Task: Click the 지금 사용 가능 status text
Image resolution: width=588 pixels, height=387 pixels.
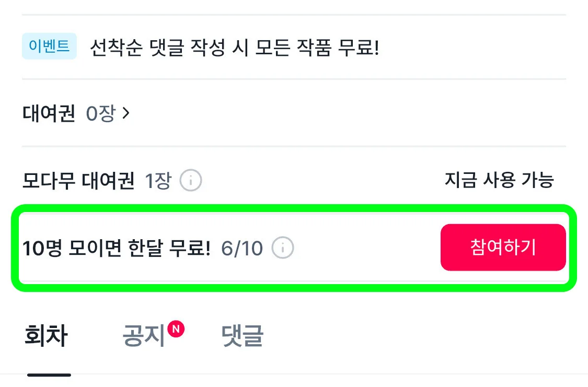Action: pyautogui.click(x=499, y=180)
